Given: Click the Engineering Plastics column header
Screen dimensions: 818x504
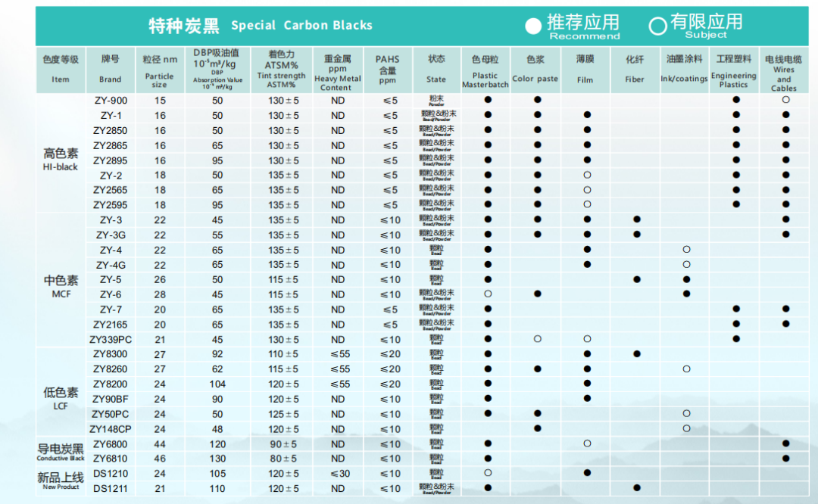Looking at the screenshot, I should pyautogui.click(x=733, y=70).
